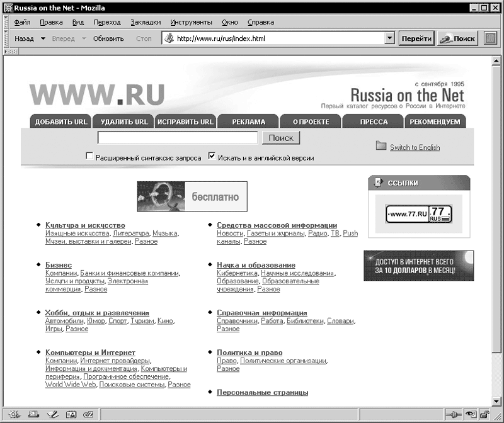Open the Forward history dropdown arrow
Image resolution: width=504 pixels, height=423 pixels.
84,39
